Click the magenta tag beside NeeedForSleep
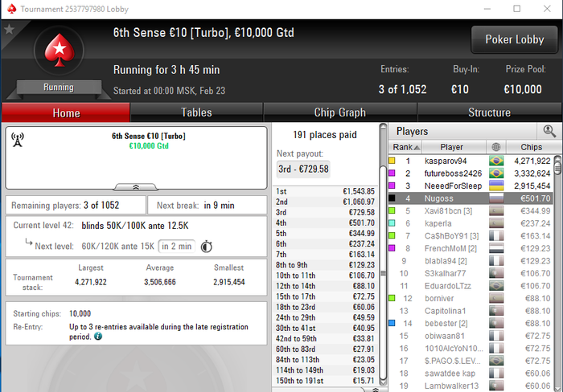 point(392,186)
